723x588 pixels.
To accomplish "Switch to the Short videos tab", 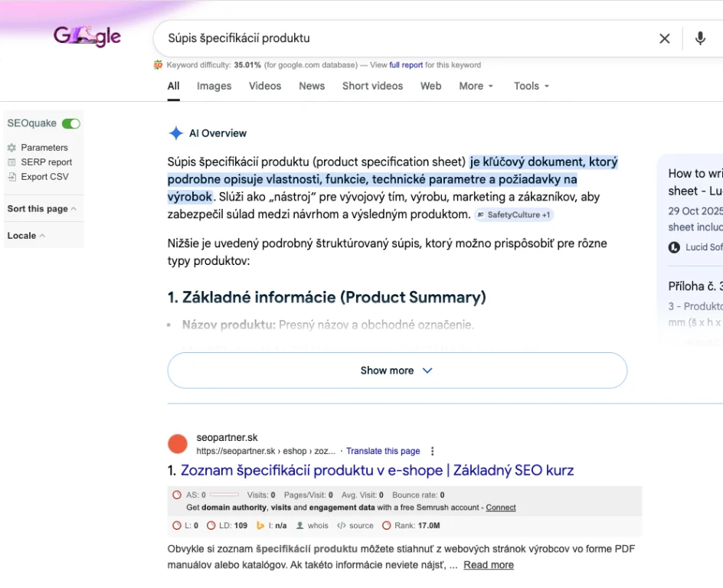I will 372,86.
